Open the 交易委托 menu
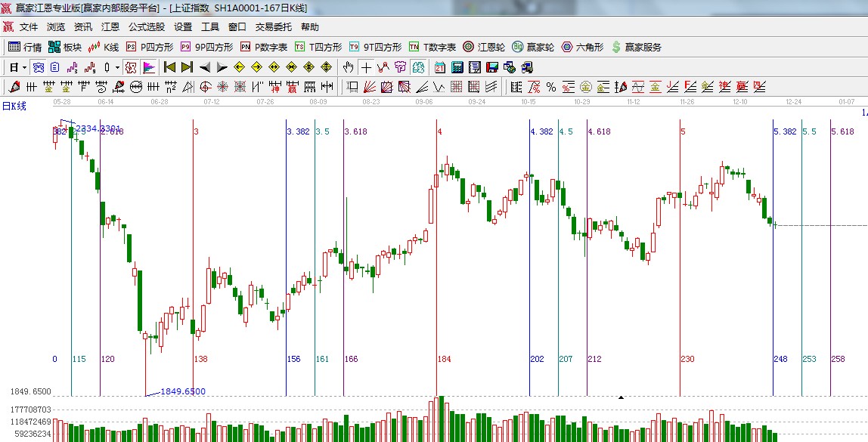Screen dimensions: 868x442 pos(273,27)
